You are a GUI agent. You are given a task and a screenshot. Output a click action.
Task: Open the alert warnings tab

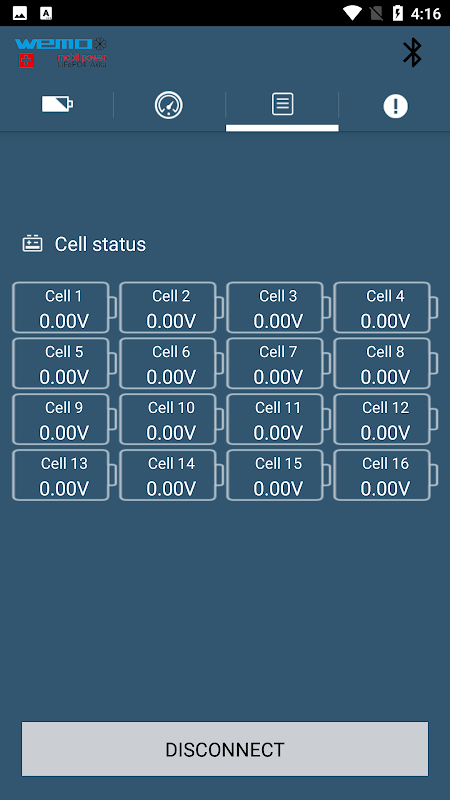pyautogui.click(x=395, y=106)
